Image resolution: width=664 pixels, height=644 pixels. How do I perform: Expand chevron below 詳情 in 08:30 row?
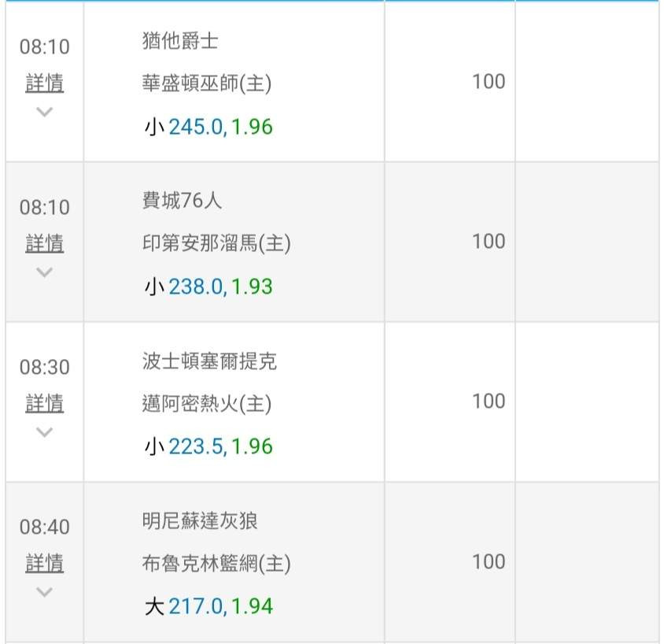[x=45, y=432]
